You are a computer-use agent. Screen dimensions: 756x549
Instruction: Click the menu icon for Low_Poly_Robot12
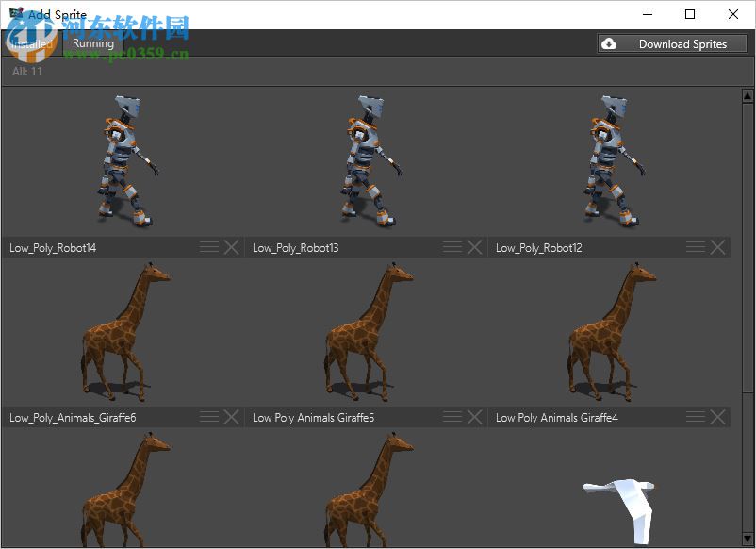click(696, 247)
